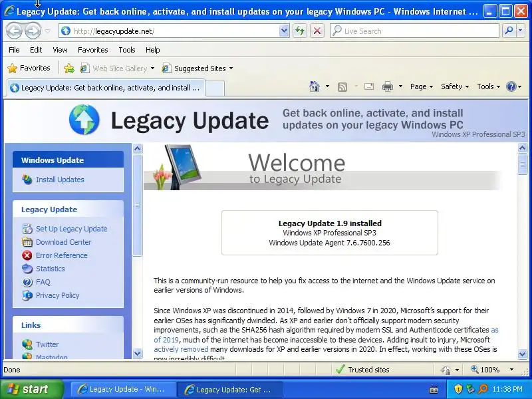
Task: Open the search provider dropdown arrow
Action: coord(521,31)
